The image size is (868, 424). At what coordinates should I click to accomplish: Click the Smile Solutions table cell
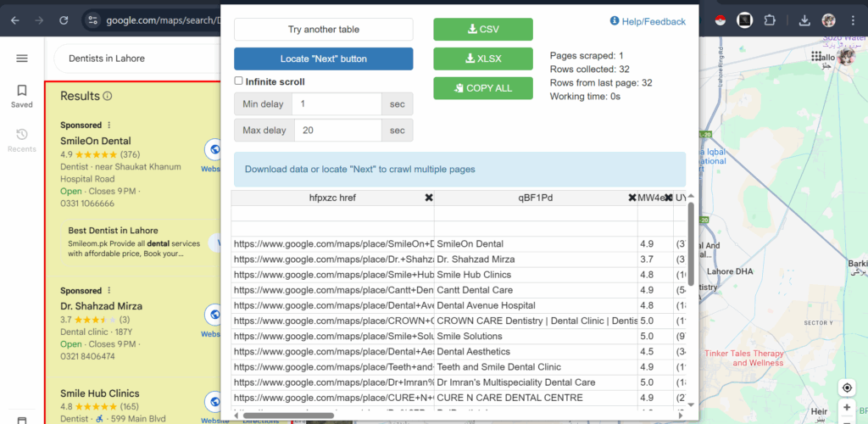click(x=536, y=336)
